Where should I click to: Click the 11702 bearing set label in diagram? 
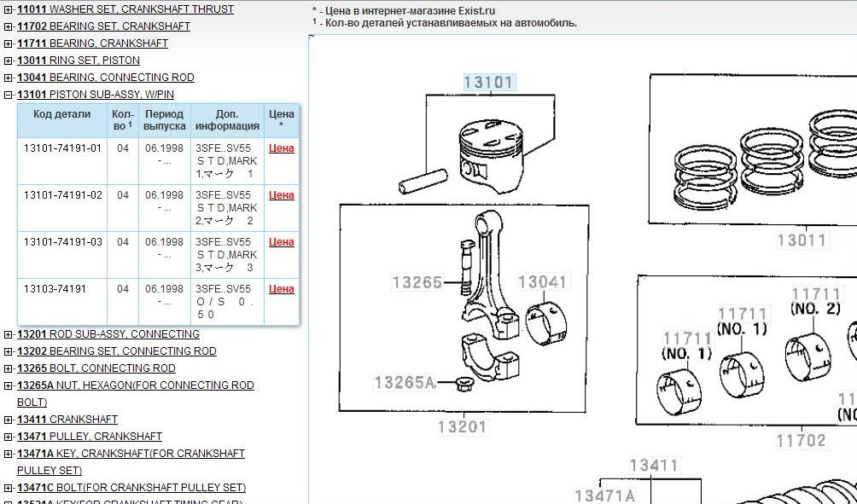801,441
